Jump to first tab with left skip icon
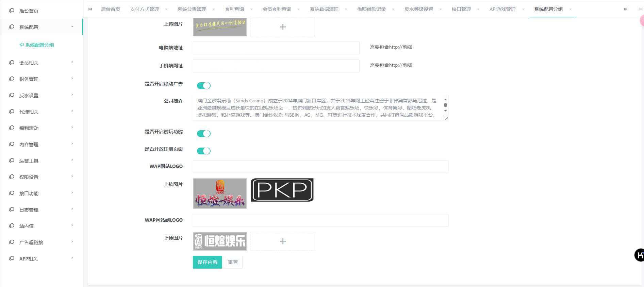644x287 pixels. click(90, 9)
